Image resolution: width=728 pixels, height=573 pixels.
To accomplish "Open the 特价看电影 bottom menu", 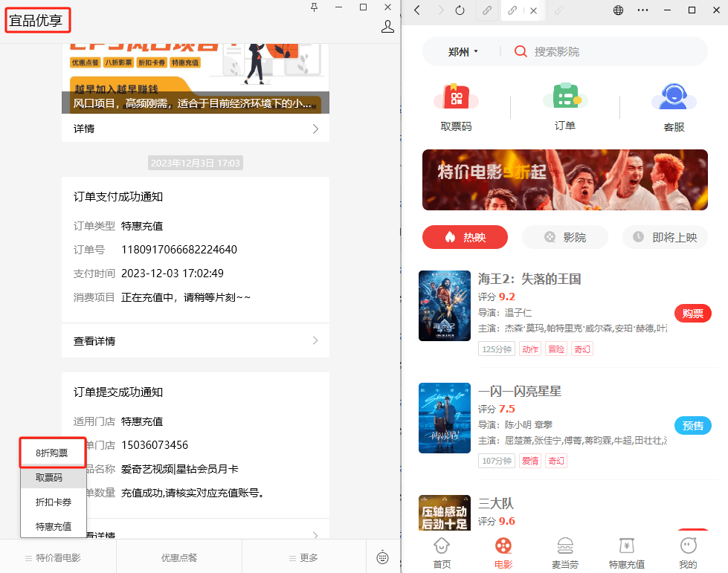I will [x=54, y=557].
